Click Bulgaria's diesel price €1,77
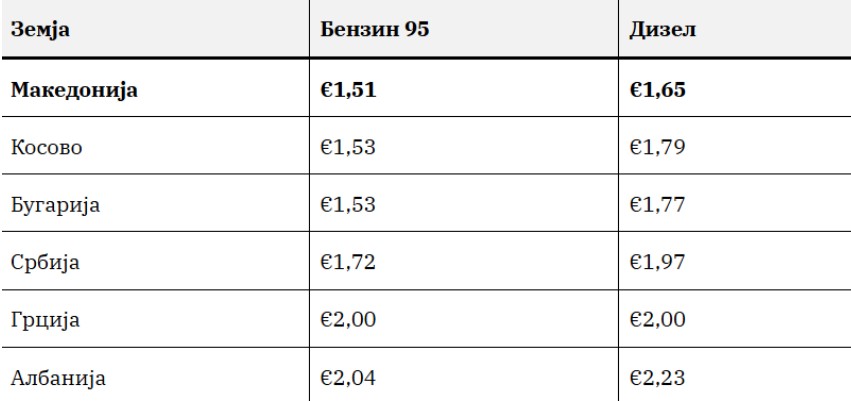 tap(657, 205)
